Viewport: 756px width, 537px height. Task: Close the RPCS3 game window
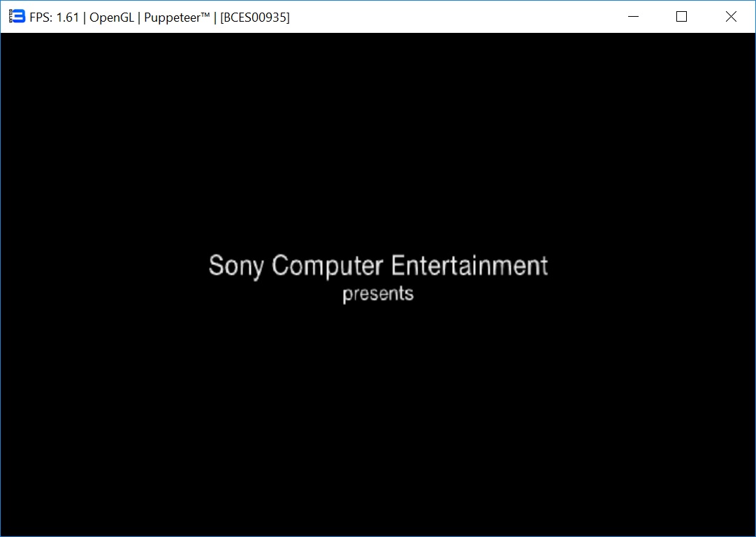pyautogui.click(x=731, y=17)
